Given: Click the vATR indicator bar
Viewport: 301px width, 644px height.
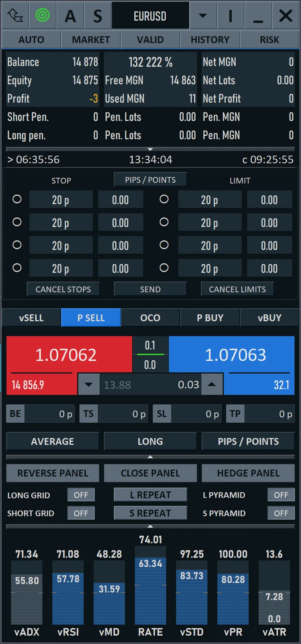Looking at the screenshot, I should point(274,592).
